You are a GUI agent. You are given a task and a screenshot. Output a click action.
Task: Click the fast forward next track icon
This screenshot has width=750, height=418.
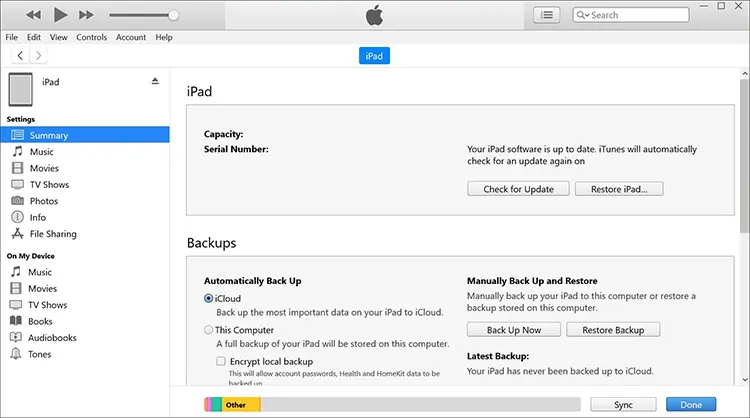pyautogui.click(x=86, y=15)
